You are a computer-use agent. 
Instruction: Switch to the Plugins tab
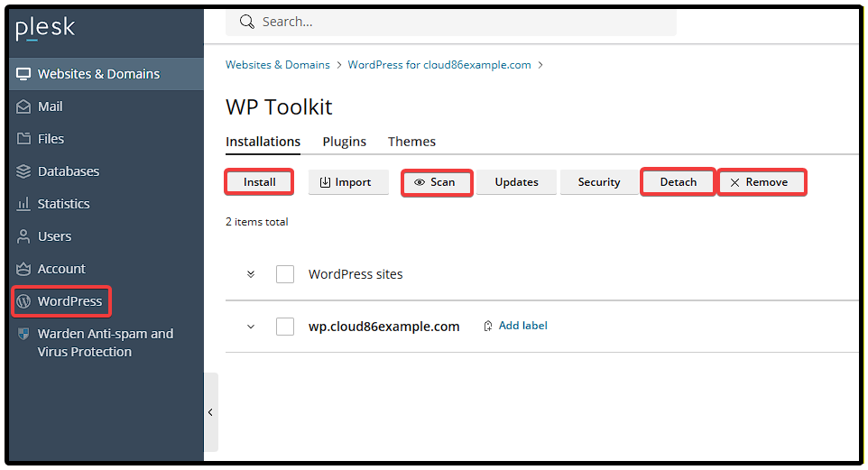345,142
